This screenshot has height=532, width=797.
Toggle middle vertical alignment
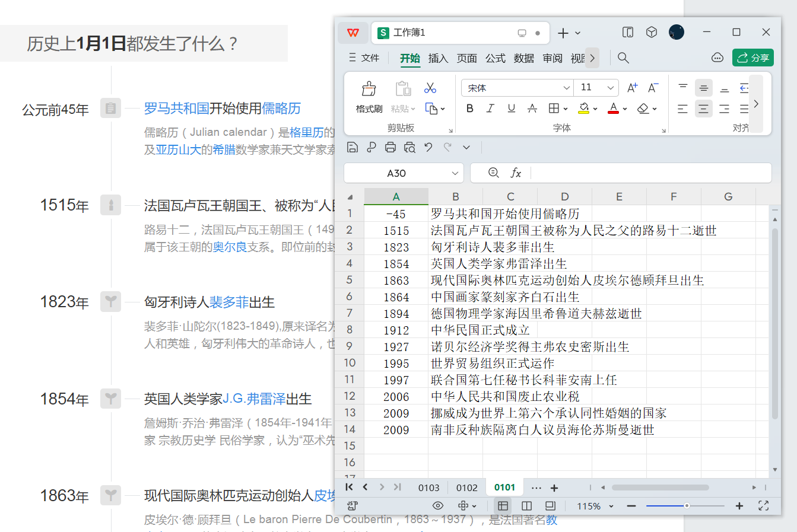[x=704, y=88]
